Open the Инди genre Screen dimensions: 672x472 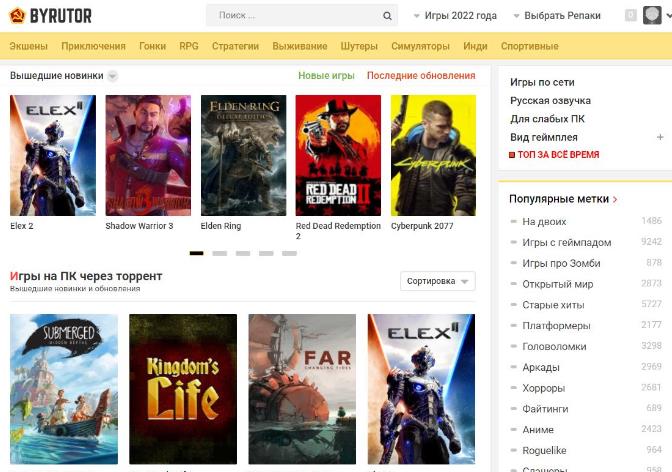pyautogui.click(x=475, y=46)
